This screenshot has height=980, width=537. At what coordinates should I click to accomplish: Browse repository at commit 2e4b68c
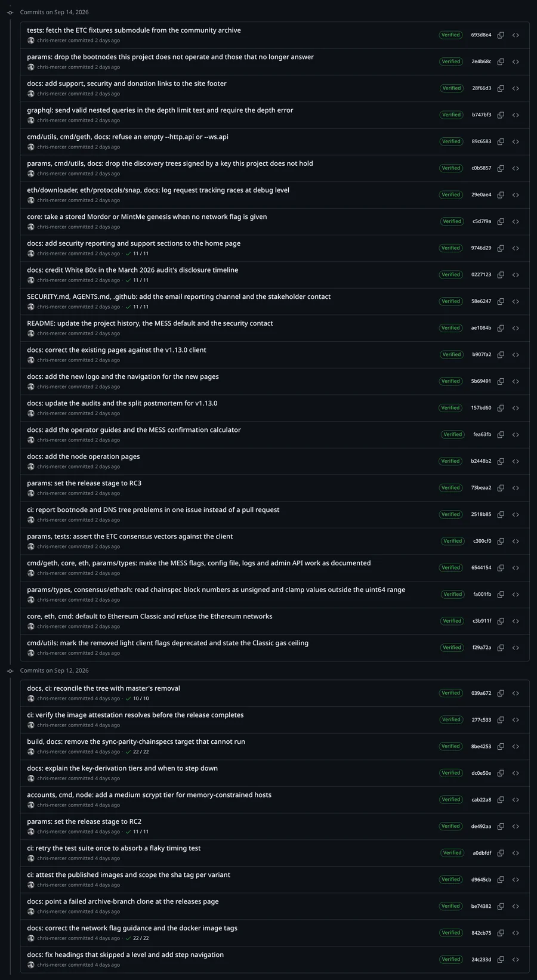tap(516, 62)
